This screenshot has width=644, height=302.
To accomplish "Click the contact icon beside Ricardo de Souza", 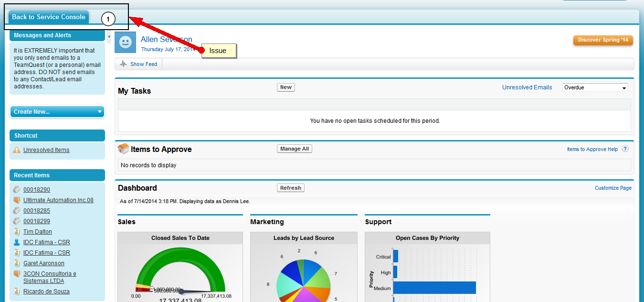I will [x=17, y=291].
